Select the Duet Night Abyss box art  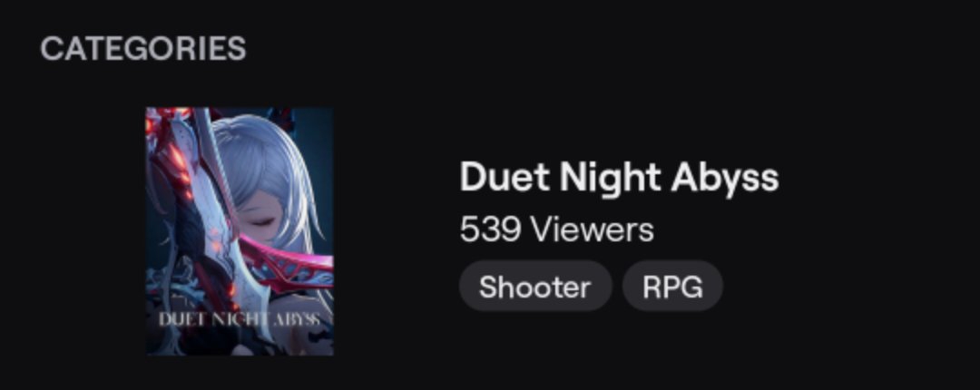click(x=240, y=231)
